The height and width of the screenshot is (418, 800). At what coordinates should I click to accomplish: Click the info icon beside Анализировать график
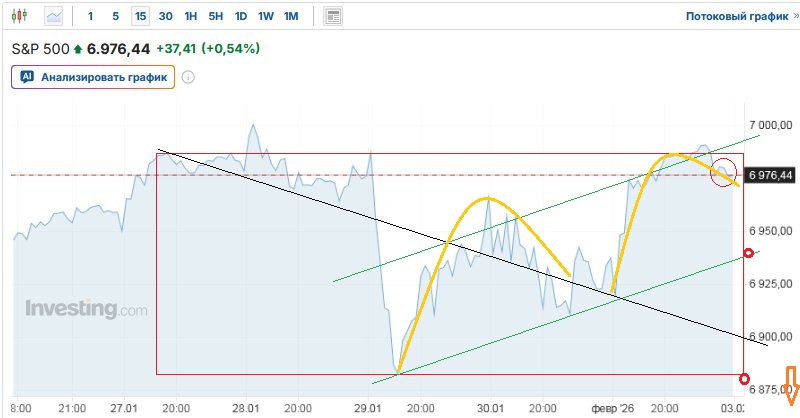187,76
